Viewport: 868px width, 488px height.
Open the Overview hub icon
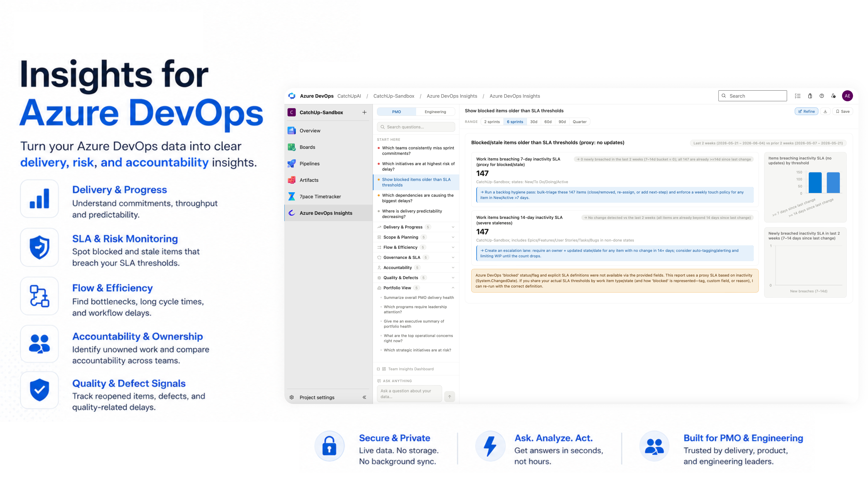292,131
